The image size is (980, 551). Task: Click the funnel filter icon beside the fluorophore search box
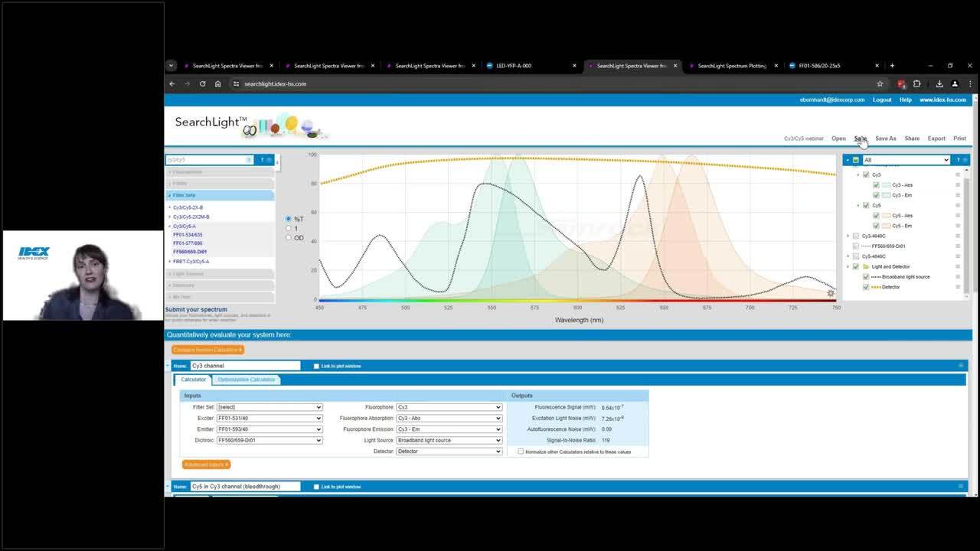261,159
